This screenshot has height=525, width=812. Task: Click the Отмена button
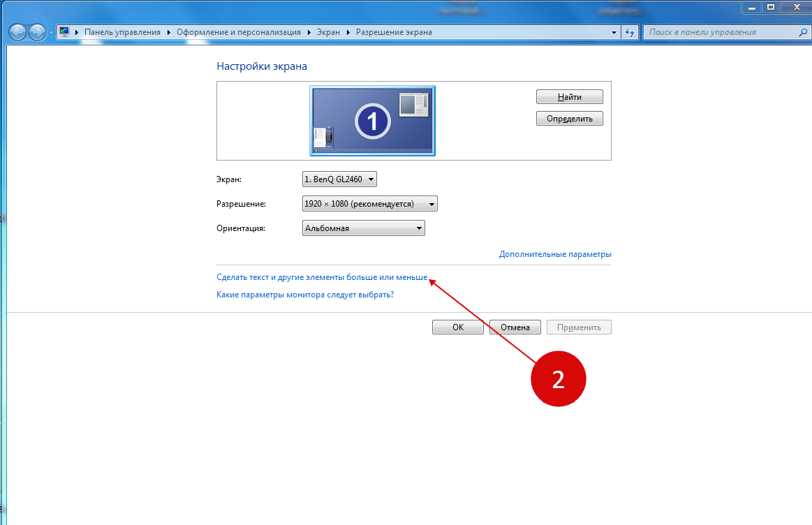click(515, 327)
